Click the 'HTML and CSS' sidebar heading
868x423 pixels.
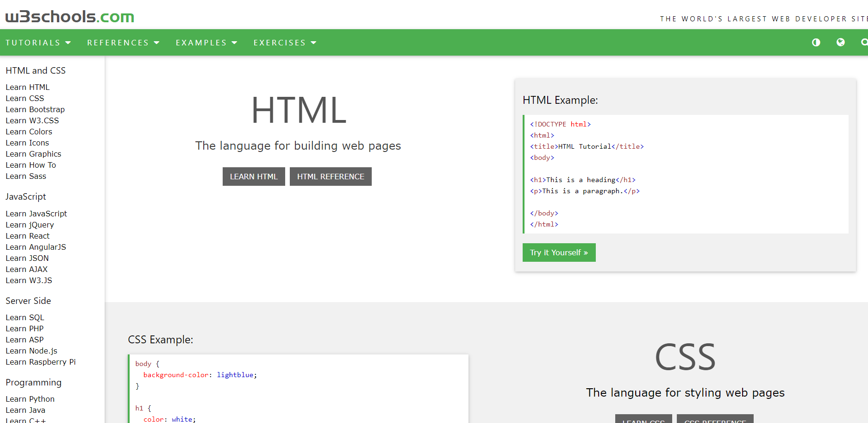[36, 70]
